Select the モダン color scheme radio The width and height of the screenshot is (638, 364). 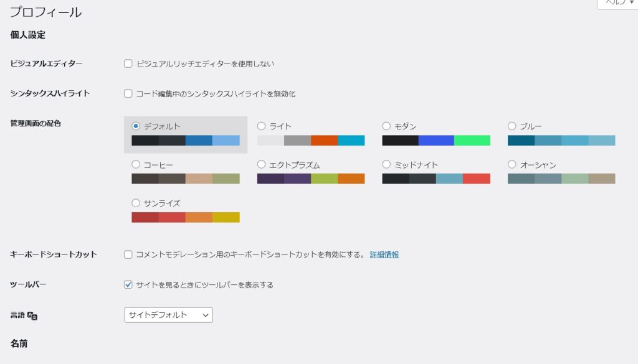click(x=386, y=126)
